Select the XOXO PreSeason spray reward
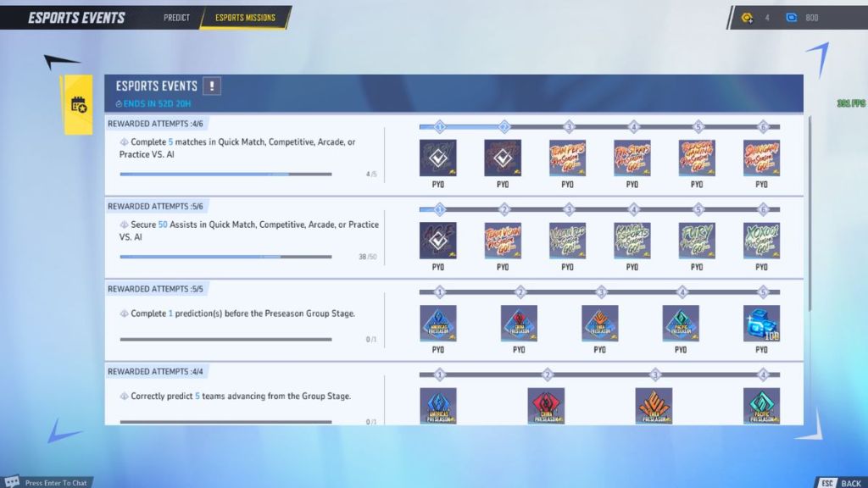Viewport: 868px width, 488px height. coord(761,241)
